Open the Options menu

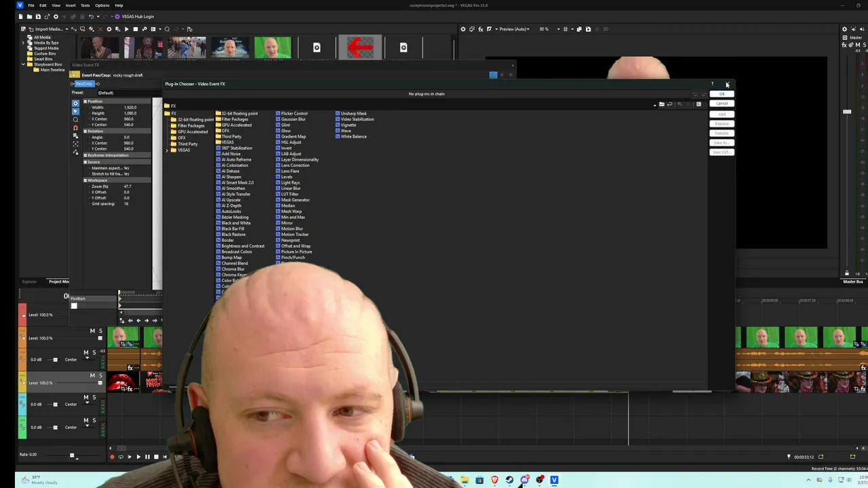[102, 5]
